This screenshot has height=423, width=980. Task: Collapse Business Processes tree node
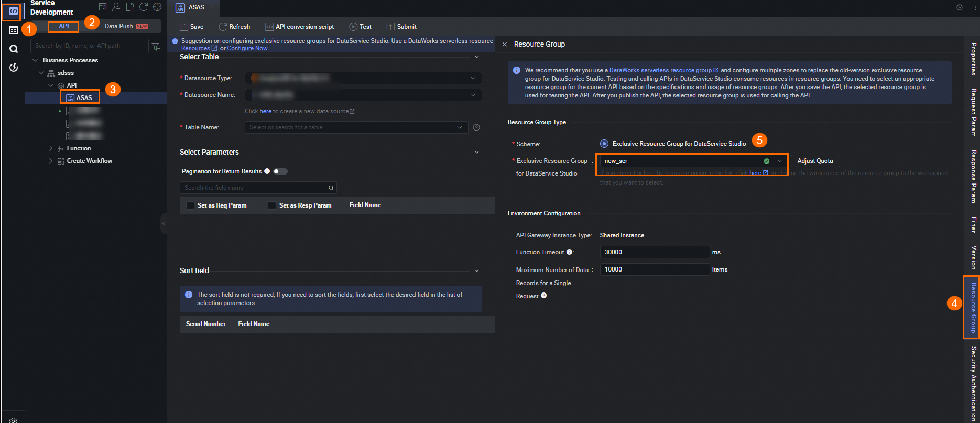(x=35, y=60)
